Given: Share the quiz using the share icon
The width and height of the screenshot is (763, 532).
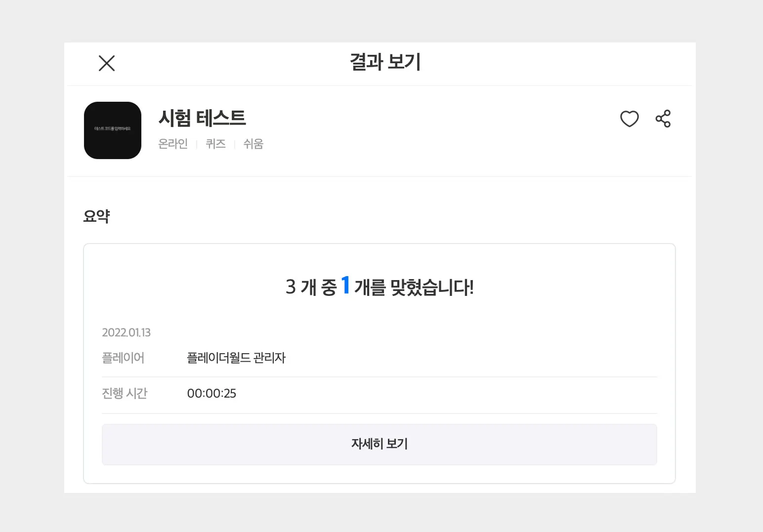Looking at the screenshot, I should 663,119.
